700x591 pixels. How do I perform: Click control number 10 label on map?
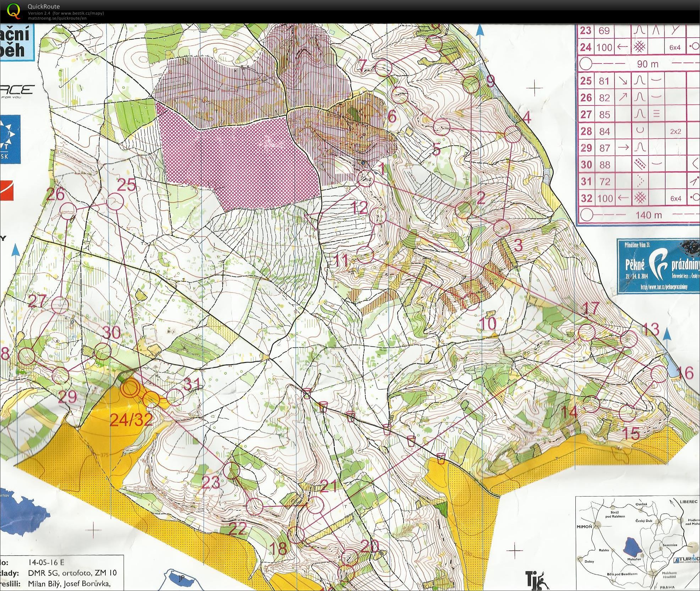(x=487, y=324)
